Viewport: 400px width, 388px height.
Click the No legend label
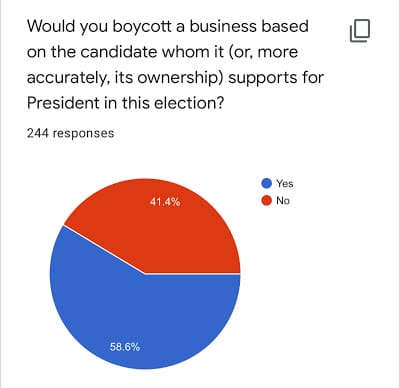coord(283,201)
